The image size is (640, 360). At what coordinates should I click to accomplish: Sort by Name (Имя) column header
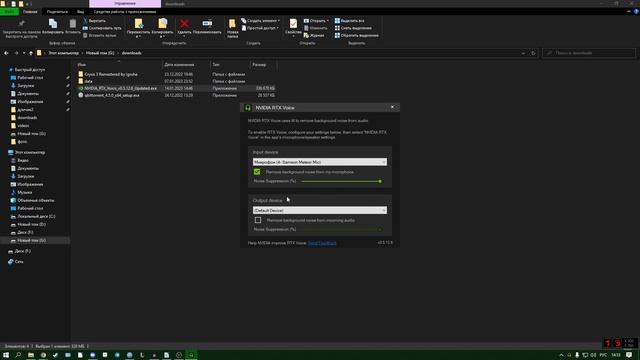[x=119, y=64]
